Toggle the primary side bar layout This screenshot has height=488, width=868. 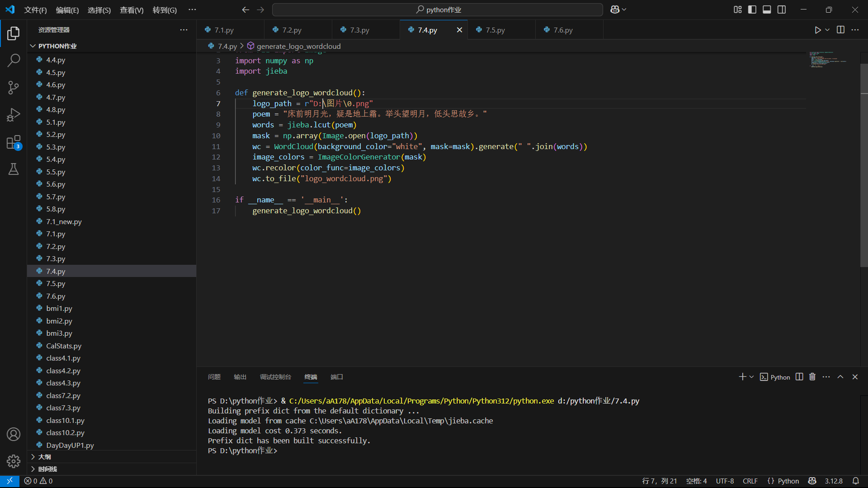(x=752, y=9)
